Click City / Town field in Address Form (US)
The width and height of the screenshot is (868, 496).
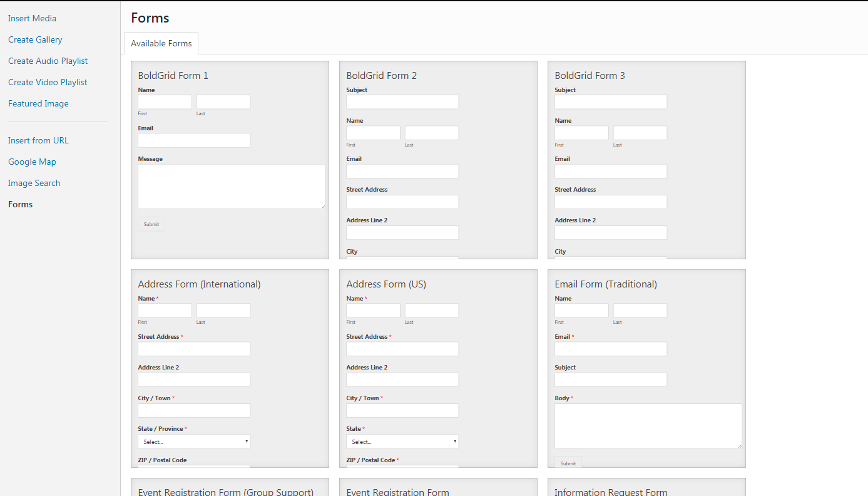(402, 410)
